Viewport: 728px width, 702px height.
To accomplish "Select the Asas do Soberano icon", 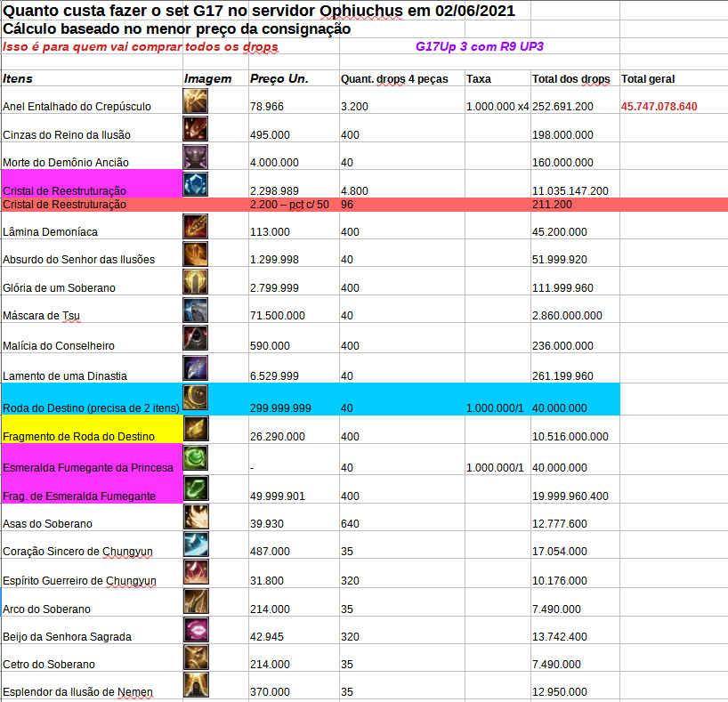I will point(196,516).
